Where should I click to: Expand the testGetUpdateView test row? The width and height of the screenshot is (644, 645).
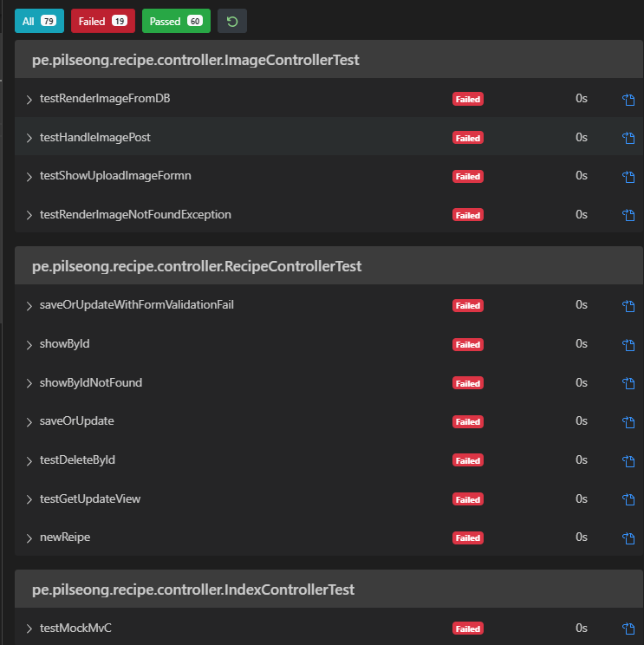[29, 499]
